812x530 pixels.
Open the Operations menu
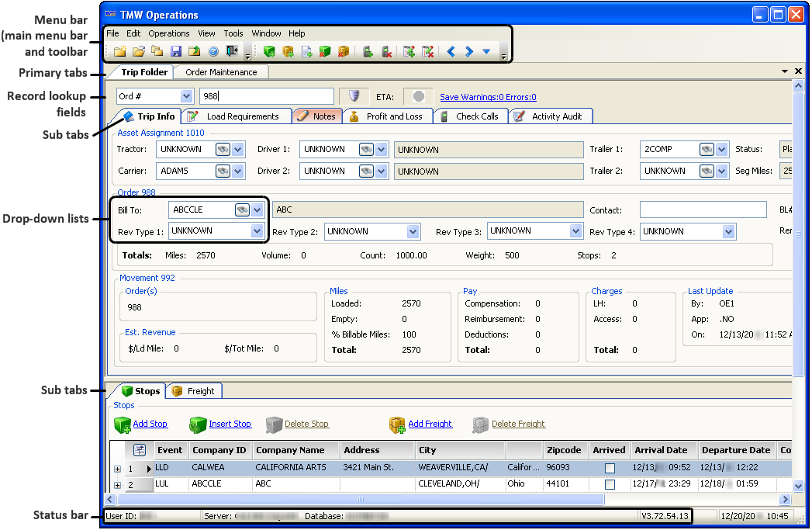168,33
